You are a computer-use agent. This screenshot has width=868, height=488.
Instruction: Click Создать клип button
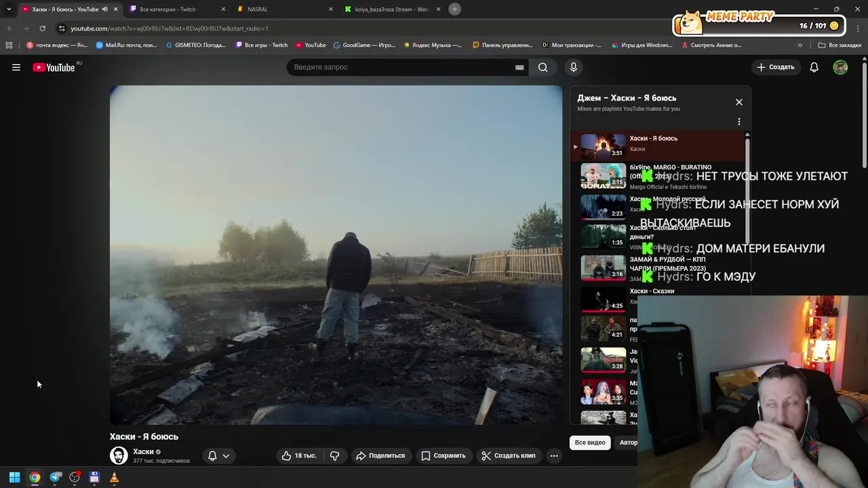tap(509, 455)
